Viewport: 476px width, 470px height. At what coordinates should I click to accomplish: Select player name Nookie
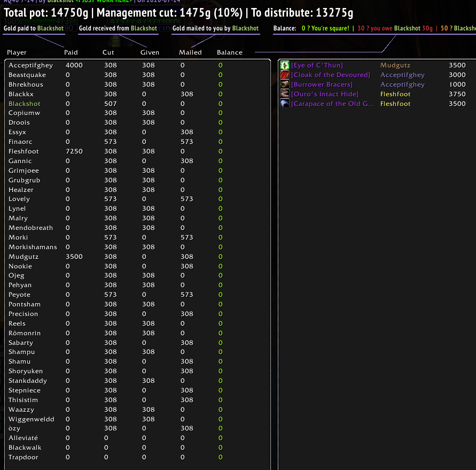point(20,266)
